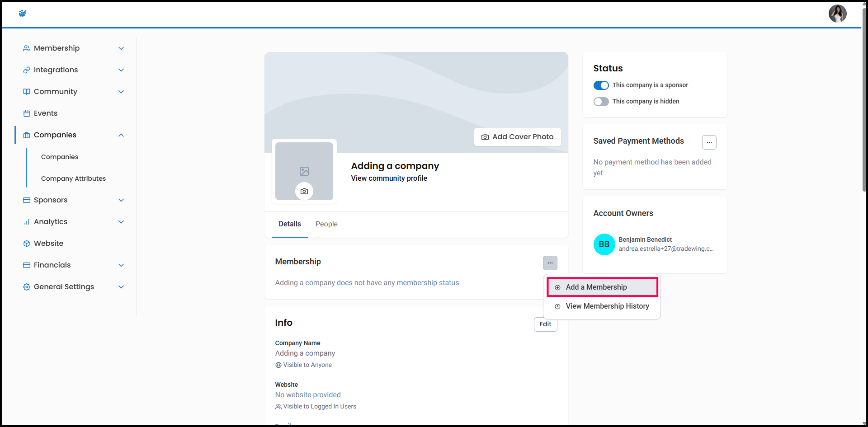
Task: Open the user profile avatar menu
Action: click(x=837, y=14)
